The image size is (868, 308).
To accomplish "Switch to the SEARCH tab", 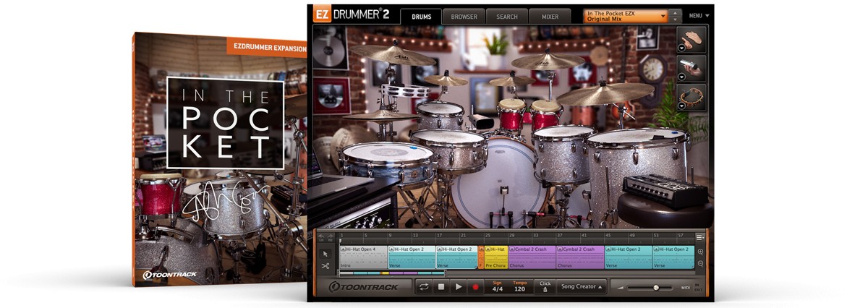I will (506, 16).
